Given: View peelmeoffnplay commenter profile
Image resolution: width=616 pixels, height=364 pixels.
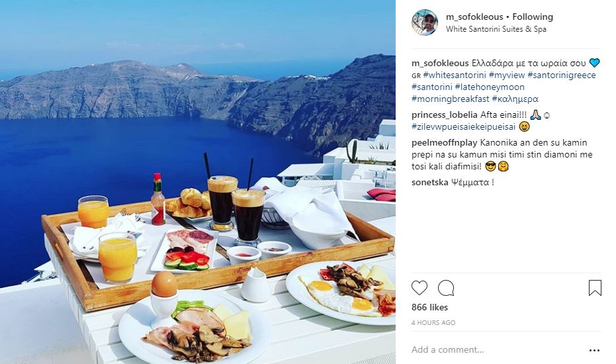Looking at the screenshot, I should [x=445, y=143].
